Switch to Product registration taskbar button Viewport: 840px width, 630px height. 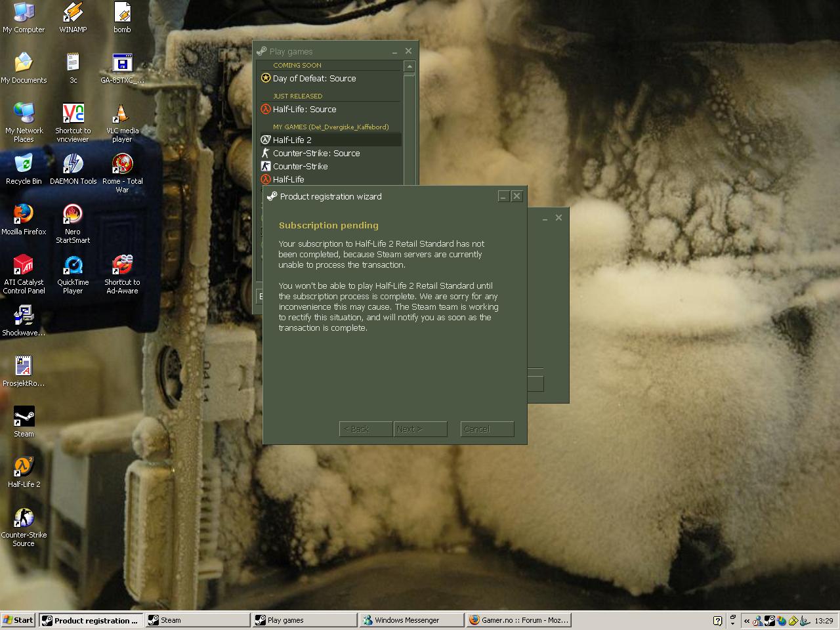91,620
